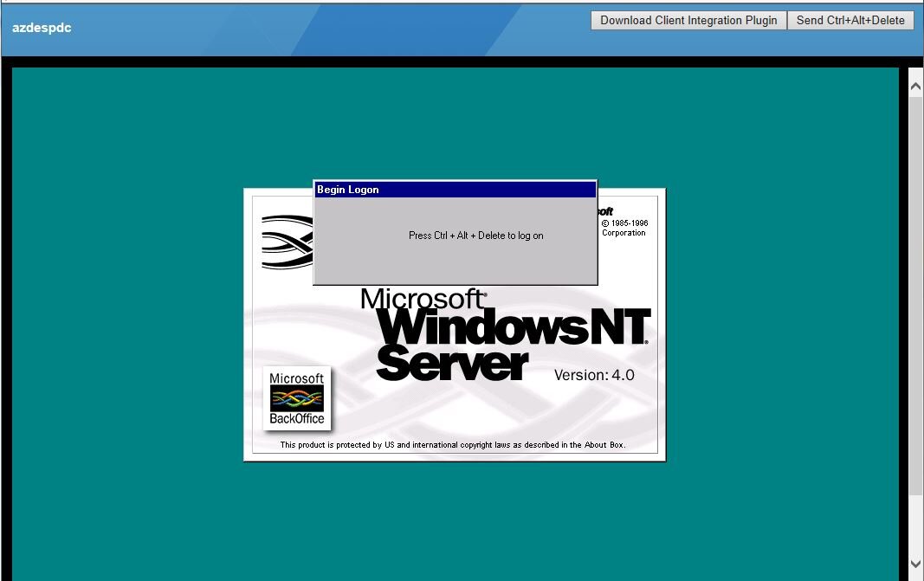Click the large Server word on splash
Image resolution: width=924 pixels, height=581 pixels.
click(451, 364)
